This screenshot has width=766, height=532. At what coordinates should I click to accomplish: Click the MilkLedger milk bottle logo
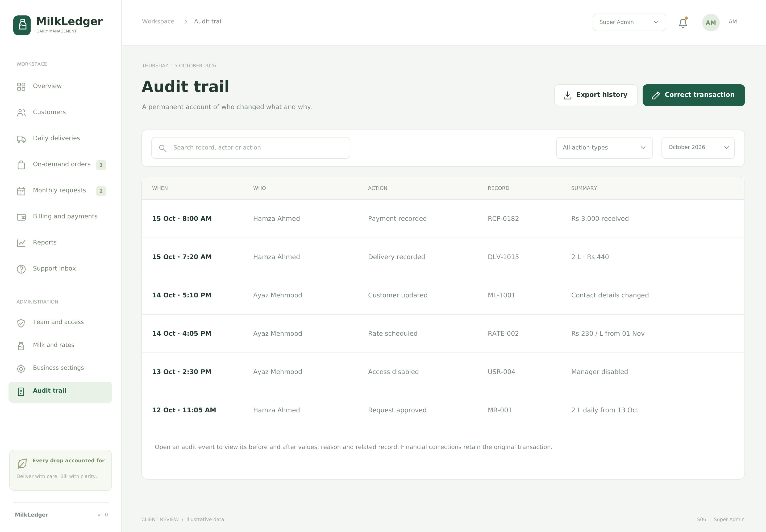tap(22, 25)
